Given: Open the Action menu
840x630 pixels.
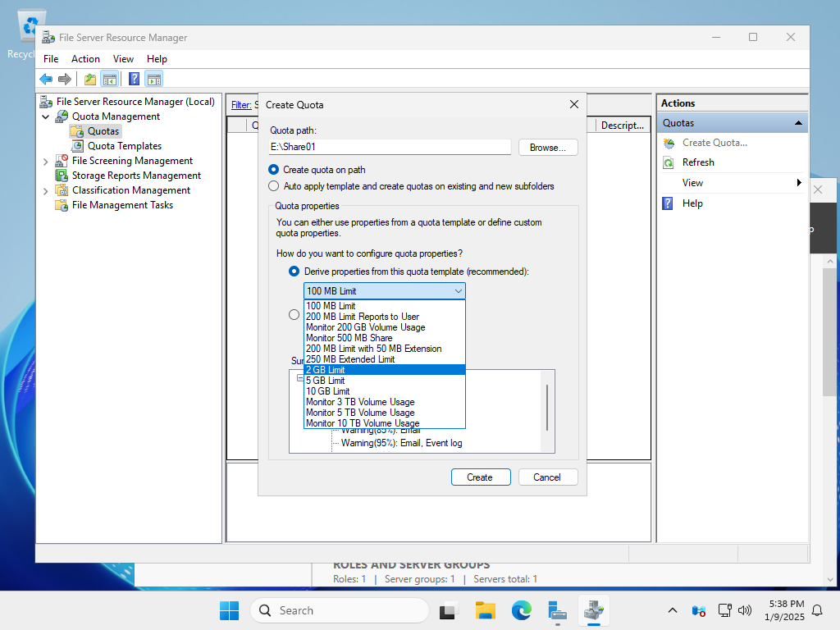Looking at the screenshot, I should pyautogui.click(x=85, y=59).
